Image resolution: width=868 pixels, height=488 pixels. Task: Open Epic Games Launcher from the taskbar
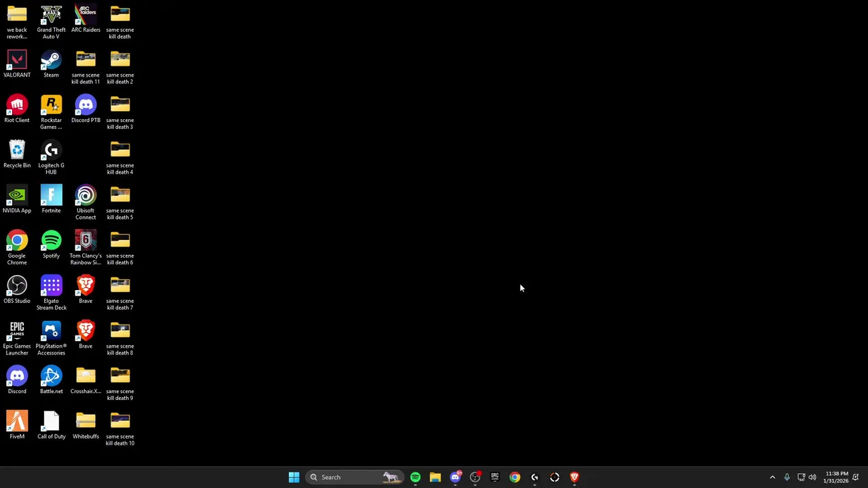[495, 477]
